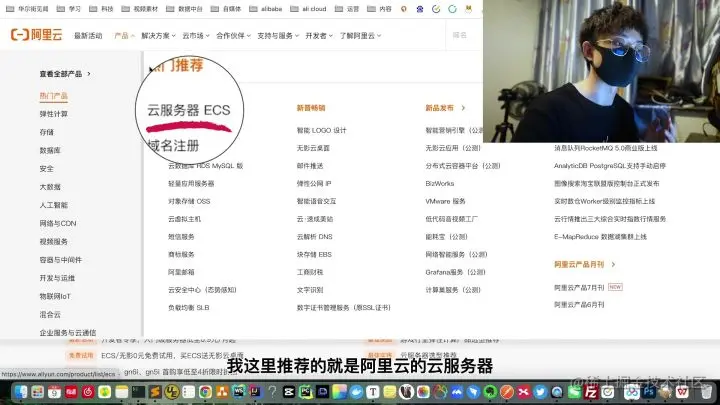Select 网络与CDN category in sidebar

[58, 223]
